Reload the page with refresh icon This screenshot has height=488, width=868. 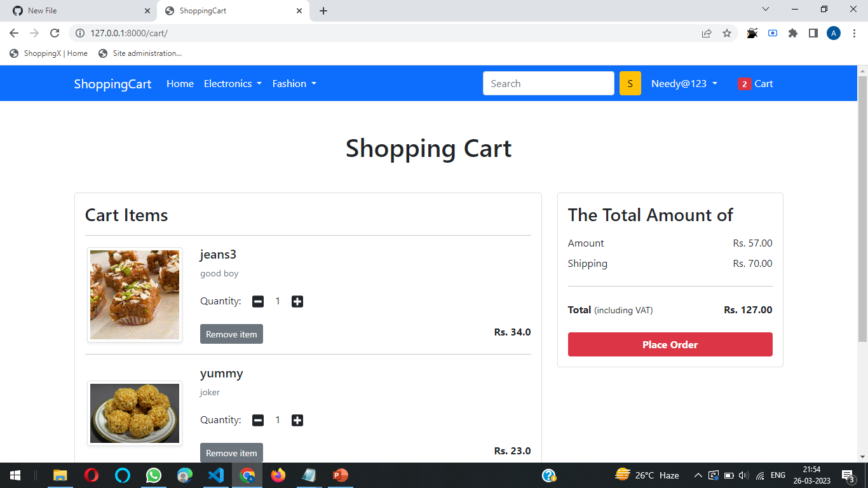pos(55,33)
